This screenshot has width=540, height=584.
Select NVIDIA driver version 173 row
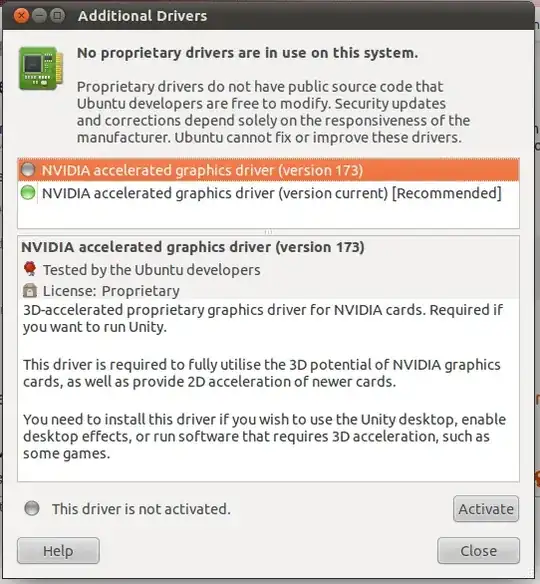(268, 170)
